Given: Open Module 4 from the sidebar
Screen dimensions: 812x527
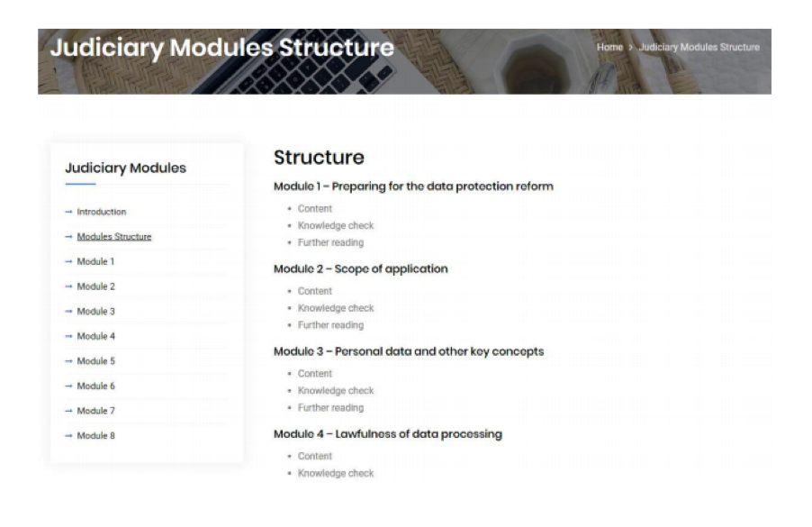Looking at the screenshot, I should 95,336.
